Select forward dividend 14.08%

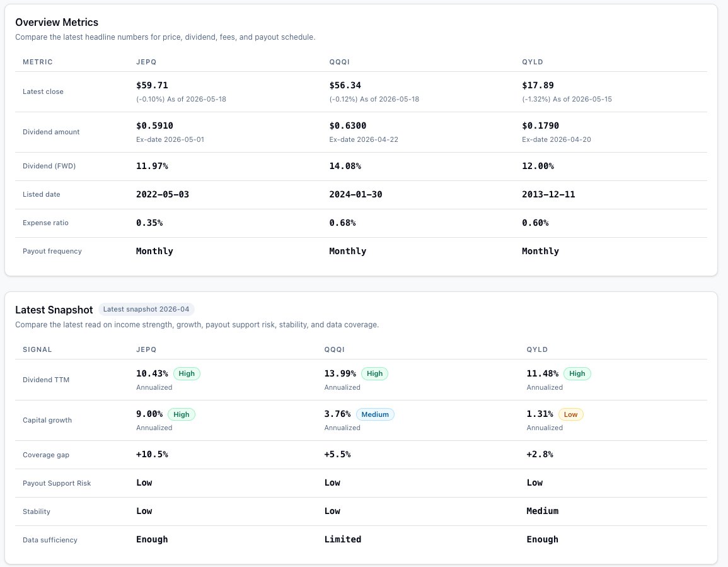[345, 166]
